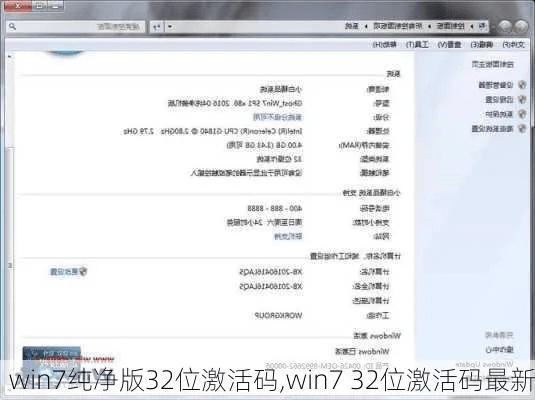Open the 文件(F) menu
Image resolution: width=535 pixels, height=400 pixels.
(514, 45)
